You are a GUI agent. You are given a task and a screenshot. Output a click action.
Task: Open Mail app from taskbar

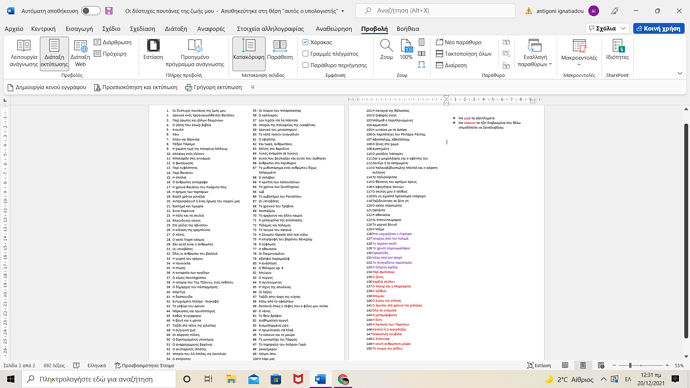[x=253, y=379]
